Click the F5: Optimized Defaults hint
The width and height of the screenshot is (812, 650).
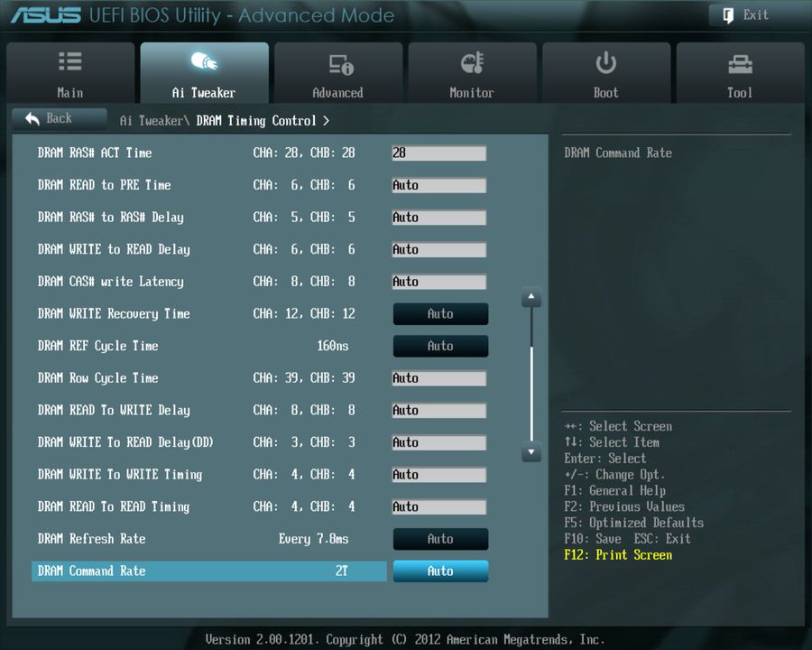pos(634,523)
